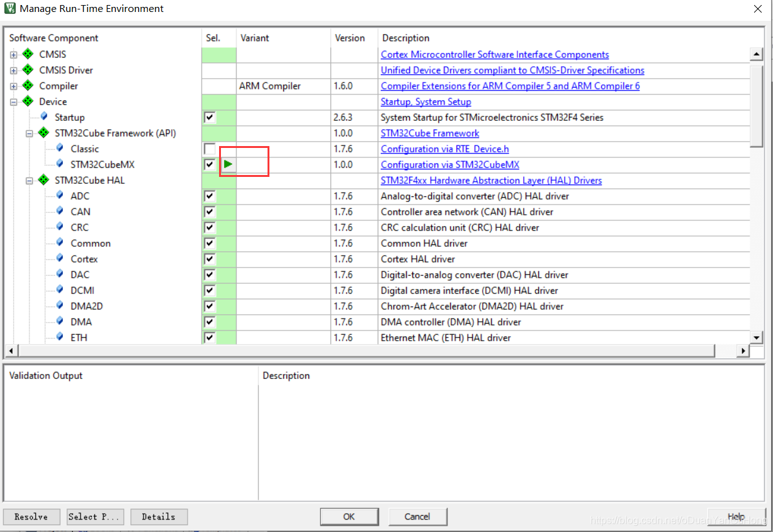This screenshot has width=773, height=532.
Task: Click the blue gem icon beside DAC
Action: (59, 274)
